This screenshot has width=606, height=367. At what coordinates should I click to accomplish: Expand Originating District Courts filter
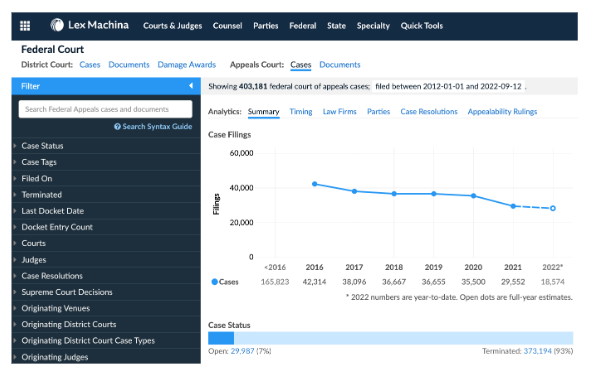click(x=106, y=325)
